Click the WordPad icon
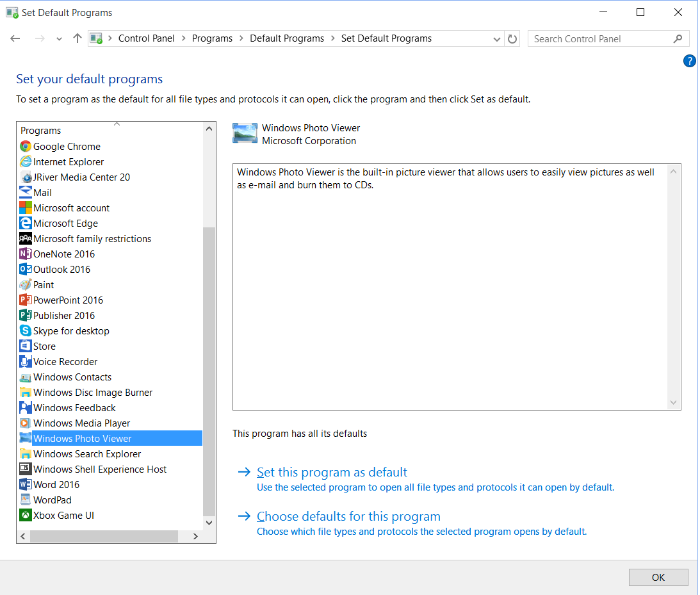 26,500
